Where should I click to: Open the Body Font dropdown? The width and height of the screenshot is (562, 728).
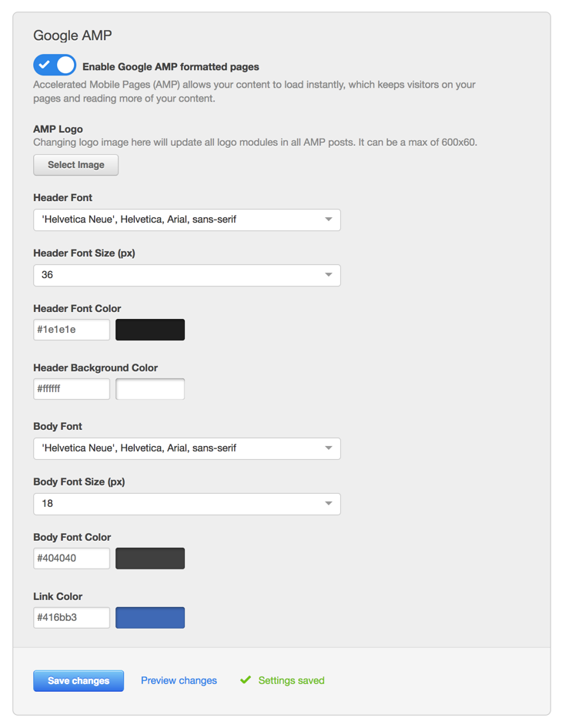pos(186,448)
